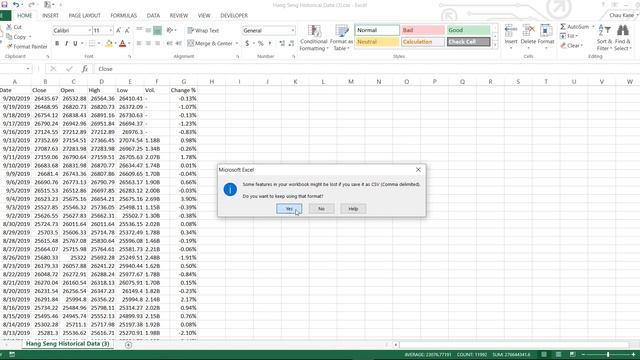This screenshot has height=360, width=640.
Task: Click the Copy icon in Clipboard group
Action: [9, 37]
